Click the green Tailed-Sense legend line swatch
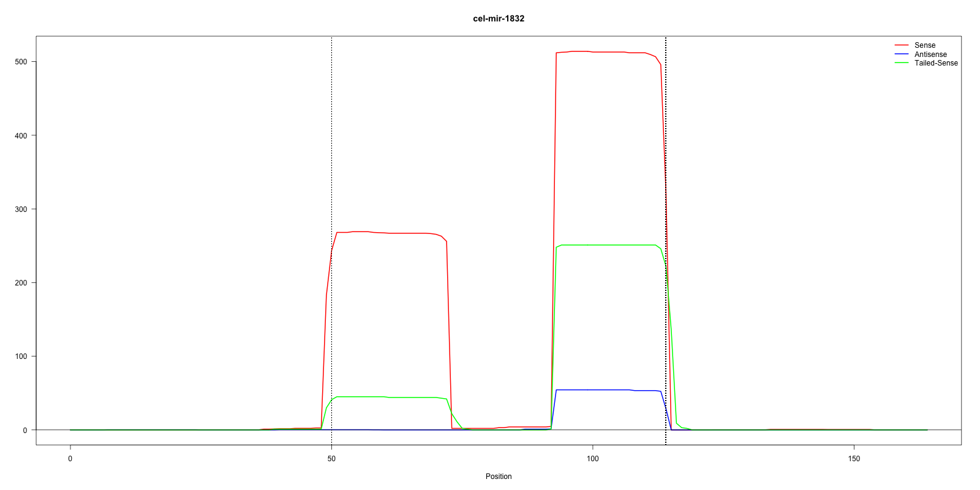This screenshot has height=490, width=980. [x=901, y=63]
